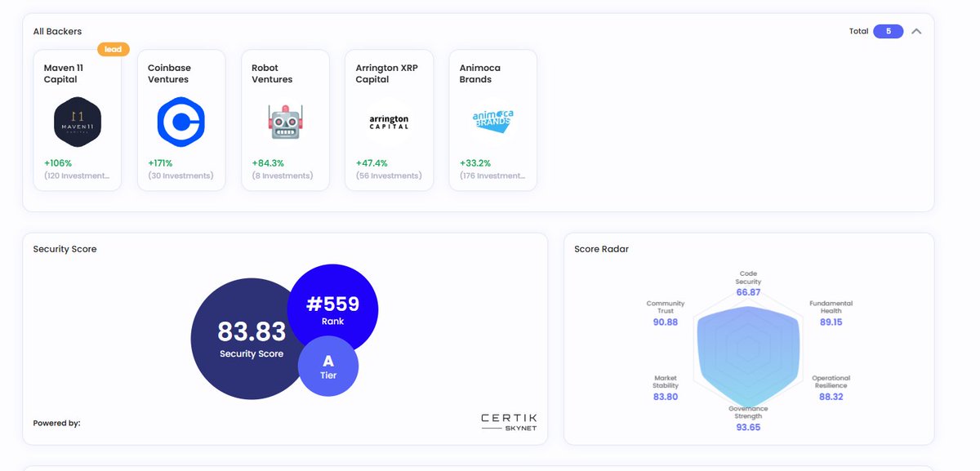Click the CertiK Skynet logo
The height and width of the screenshot is (471, 980).
(508, 423)
